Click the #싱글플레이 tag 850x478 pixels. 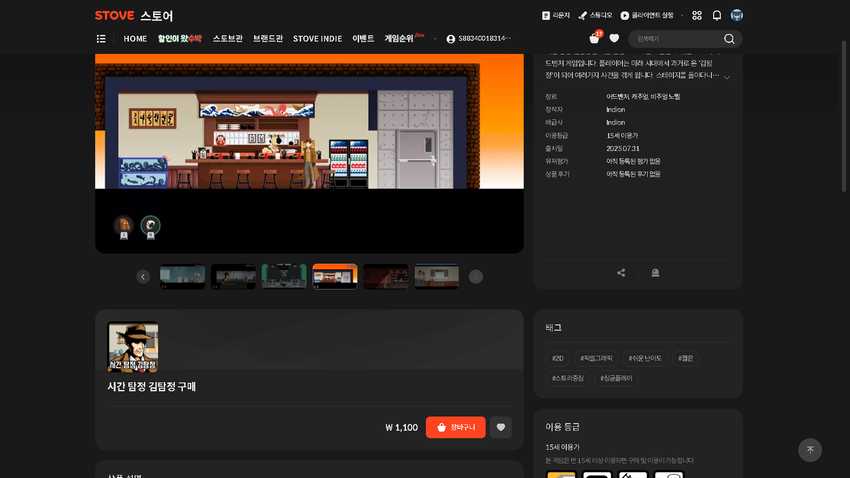pyautogui.click(x=616, y=378)
